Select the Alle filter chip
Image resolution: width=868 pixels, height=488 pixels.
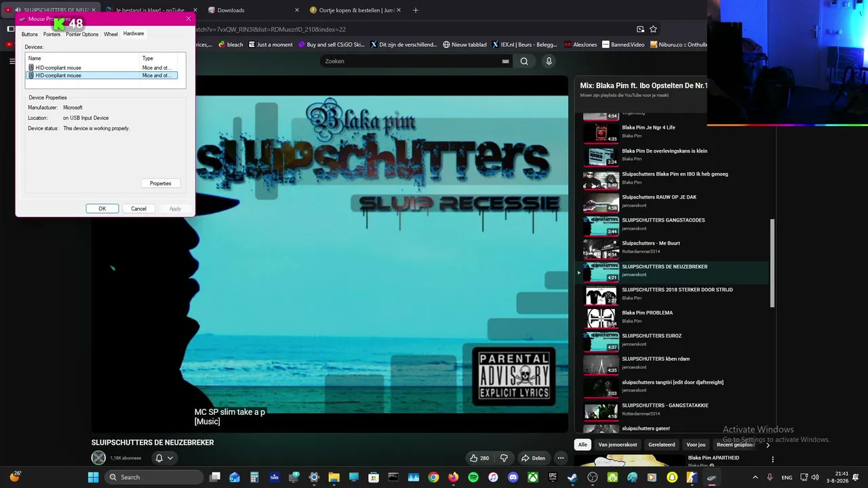coord(583,445)
